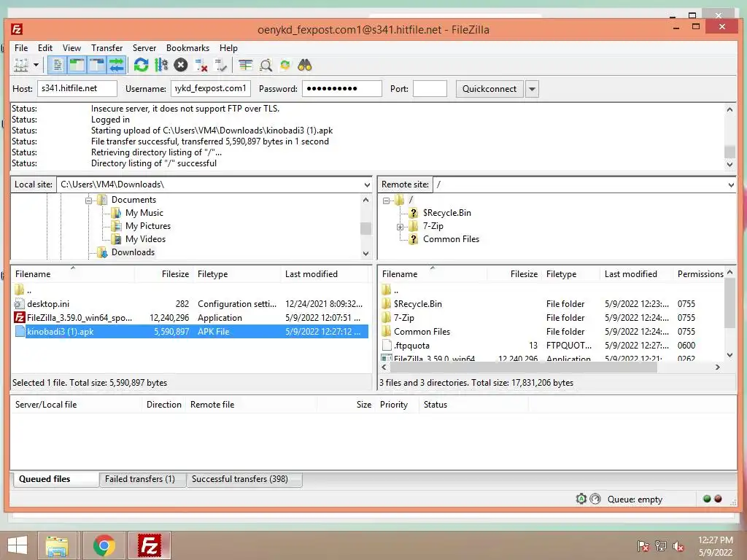This screenshot has width=747, height=560.
Task: Select kinobadi3 (1).apk local file
Action: (x=190, y=332)
